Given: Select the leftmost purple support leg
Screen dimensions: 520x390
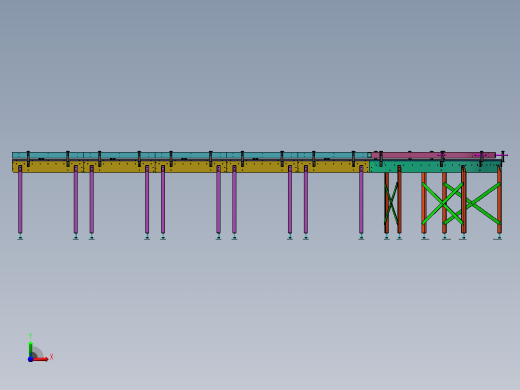Looking at the screenshot, I should tap(20, 199).
